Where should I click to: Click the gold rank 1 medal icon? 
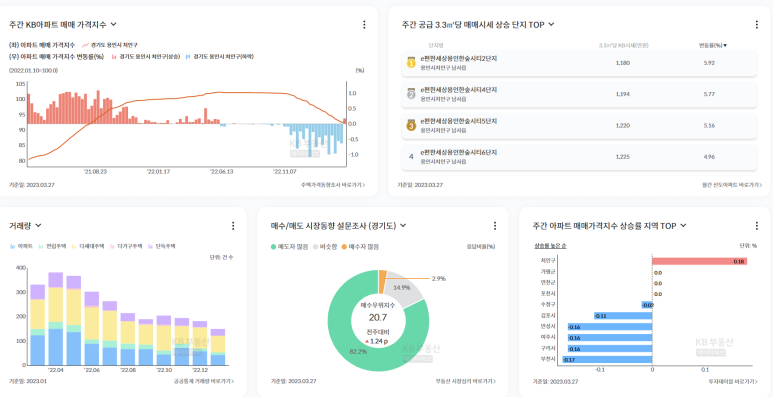click(411, 63)
